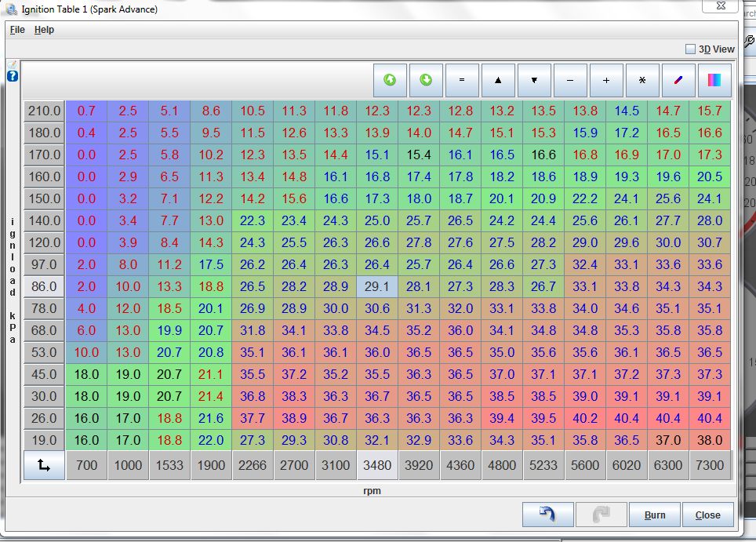Open the color gradient settings button
Viewport: 756px width, 542px height.
pyautogui.click(x=714, y=80)
